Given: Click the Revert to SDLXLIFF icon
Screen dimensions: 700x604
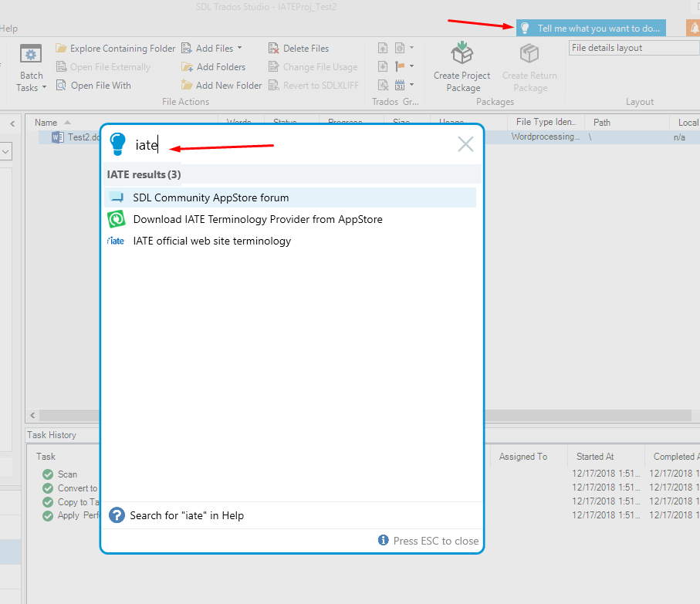Looking at the screenshot, I should [x=274, y=85].
